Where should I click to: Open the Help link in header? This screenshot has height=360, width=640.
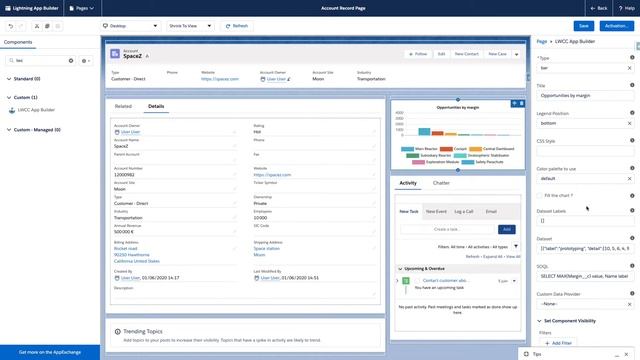(626, 8)
